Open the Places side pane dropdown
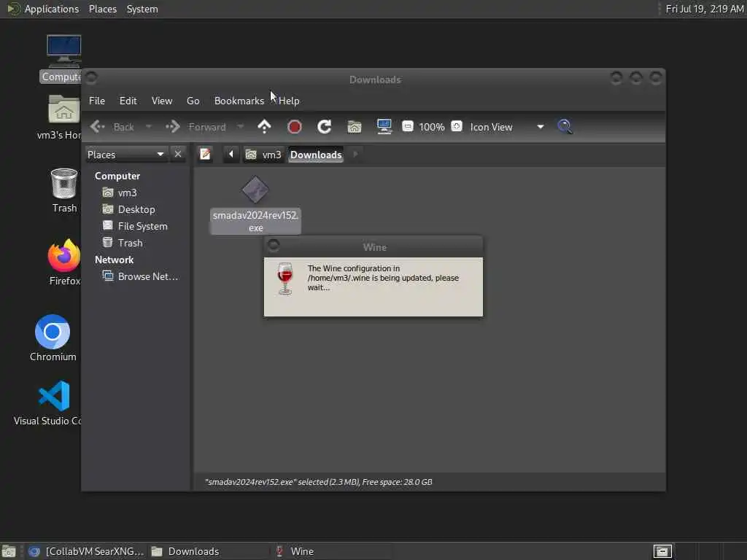The image size is (747, 560). pyautogui.click(x=125, y=155)
